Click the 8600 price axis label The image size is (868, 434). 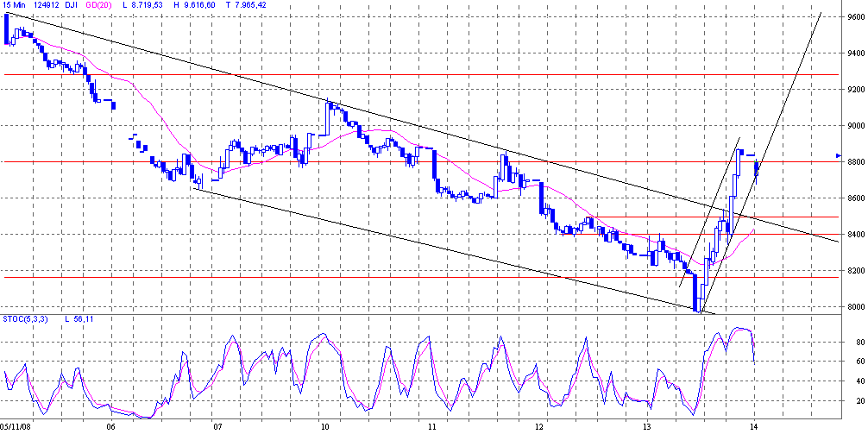coord(855,198)
